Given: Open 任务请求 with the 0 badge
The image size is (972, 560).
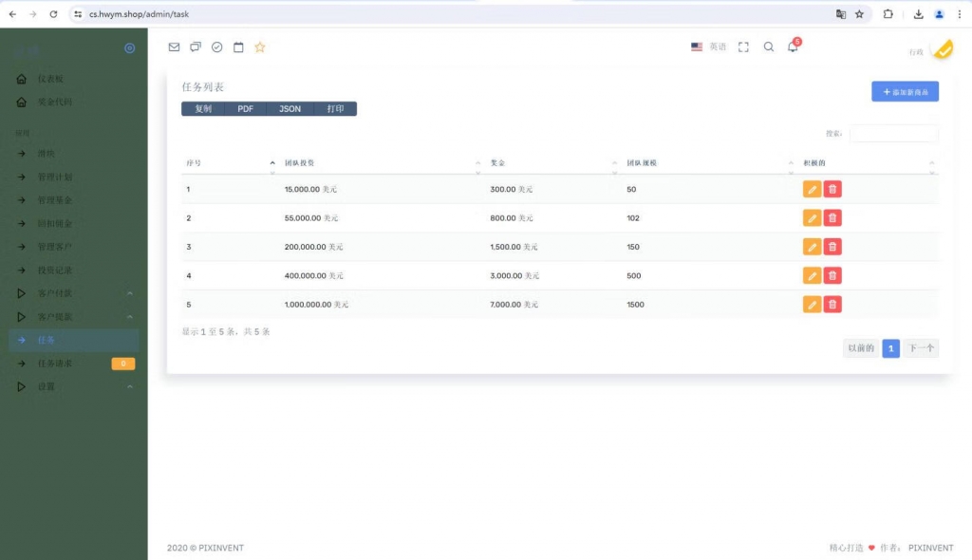Looking at the screenshot, I should coord(73,364).
